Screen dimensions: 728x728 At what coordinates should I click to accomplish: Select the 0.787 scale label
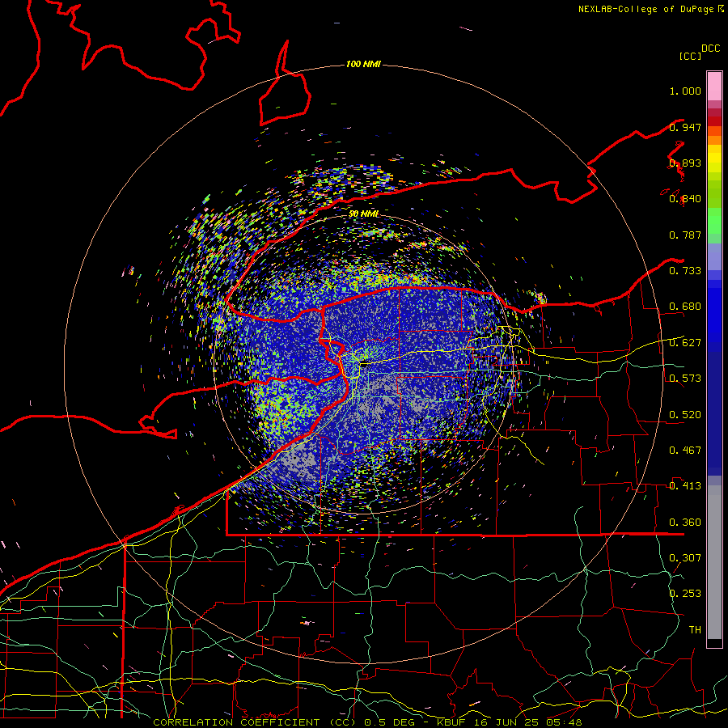pyautogui.click(x=685, y=235)
